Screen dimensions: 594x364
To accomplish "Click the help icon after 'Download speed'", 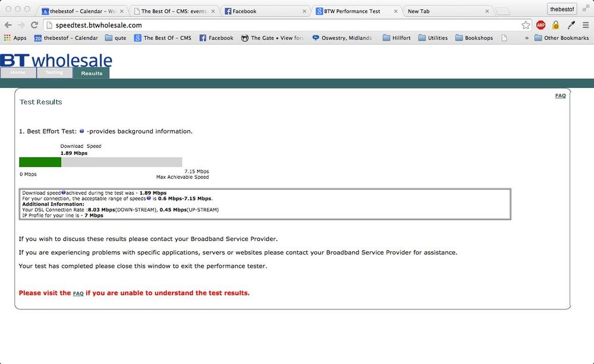I will coord(63,192).
